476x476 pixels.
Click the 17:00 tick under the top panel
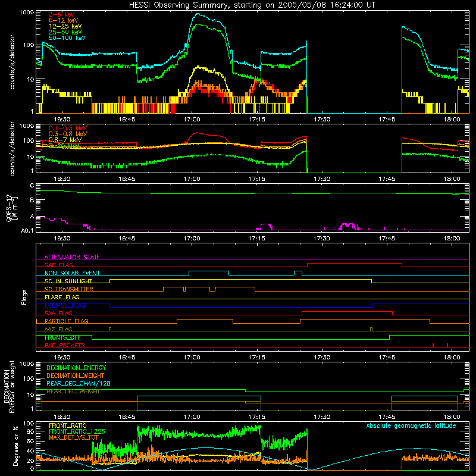click(192, 120)
